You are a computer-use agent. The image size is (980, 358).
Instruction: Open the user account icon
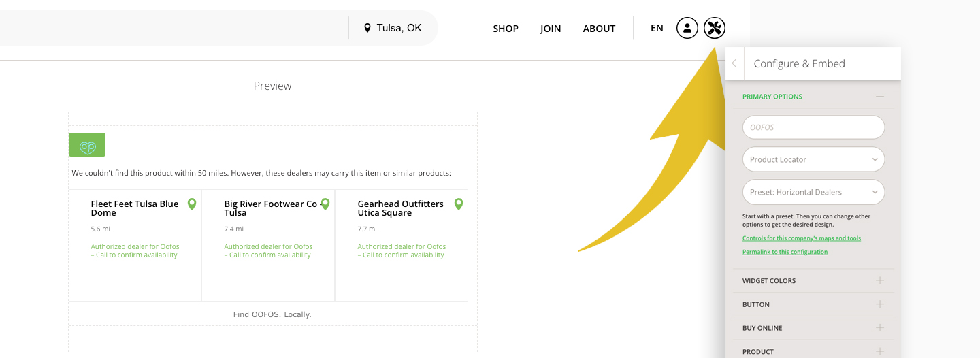click(687, 28)
